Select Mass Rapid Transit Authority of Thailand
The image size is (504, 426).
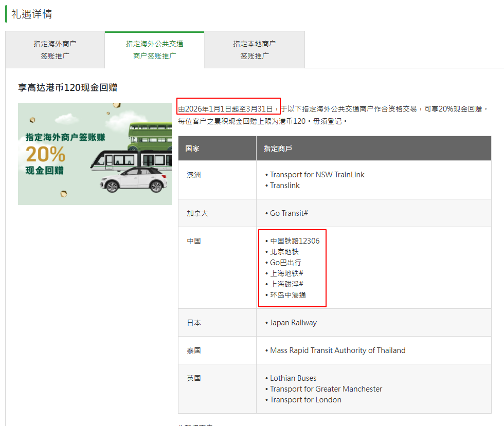(x=337, y=350)
